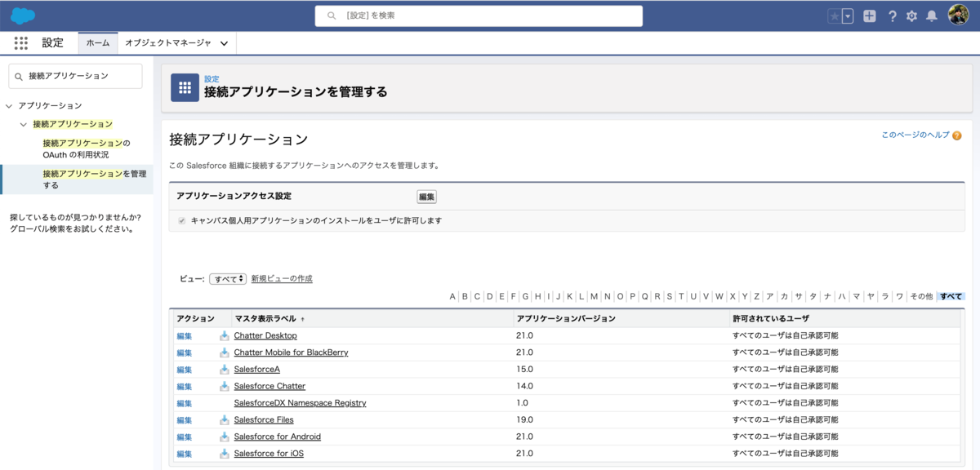The height and width of the screenshot is (470, 980).
Task: Click the orange help icon near このページのヘルプ
Action: tap(956, 135)
